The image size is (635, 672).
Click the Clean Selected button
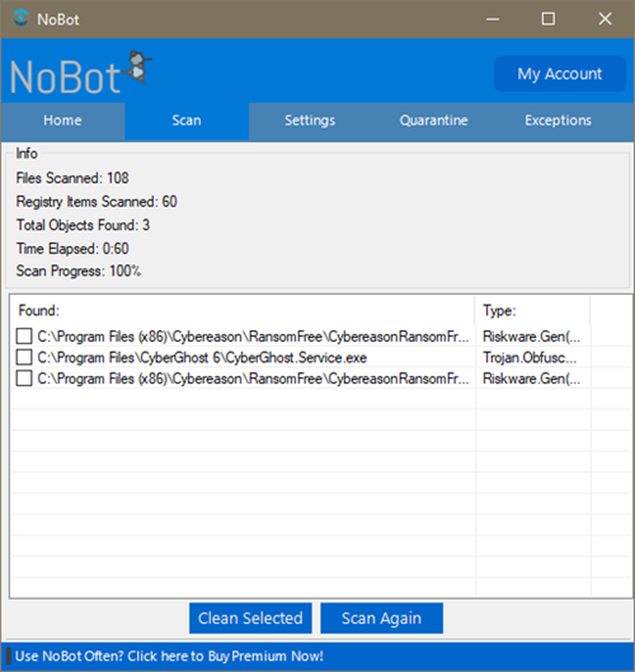point(250,618)
